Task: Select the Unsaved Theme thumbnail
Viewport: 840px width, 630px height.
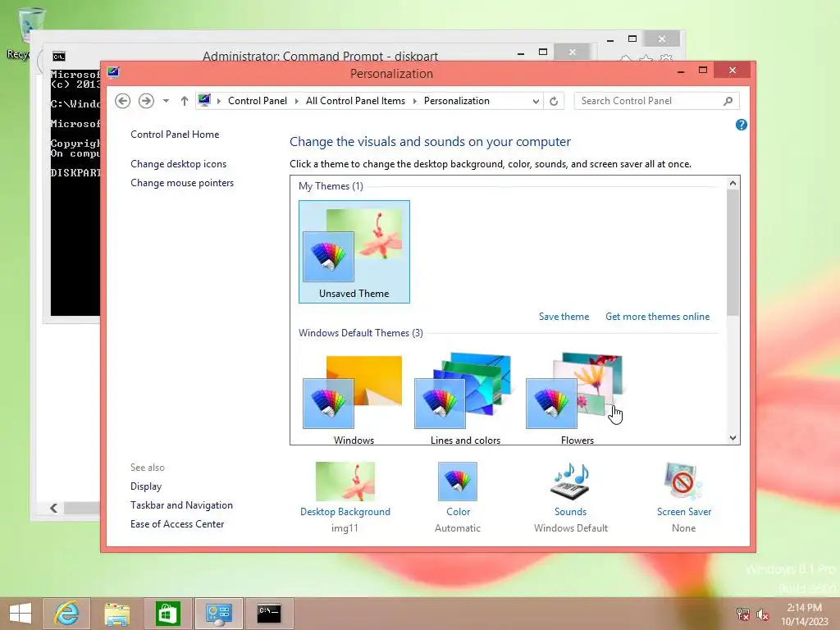Action: (x=354, y=252)
